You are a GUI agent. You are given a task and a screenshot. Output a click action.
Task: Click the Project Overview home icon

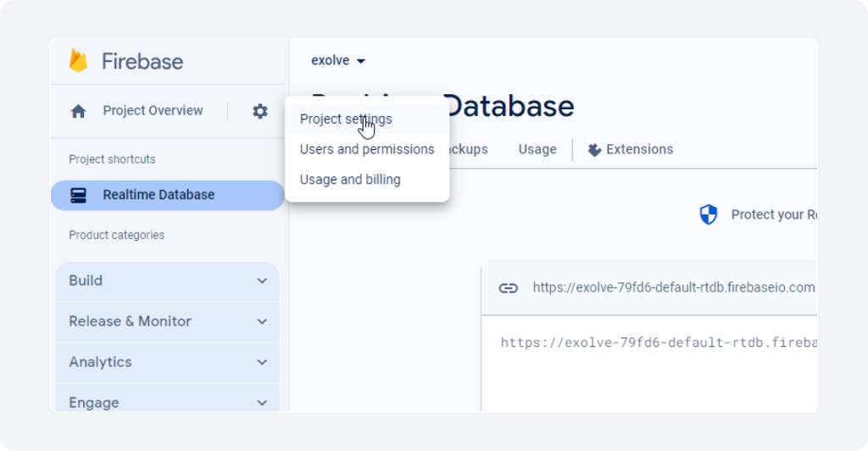point(79,111)
